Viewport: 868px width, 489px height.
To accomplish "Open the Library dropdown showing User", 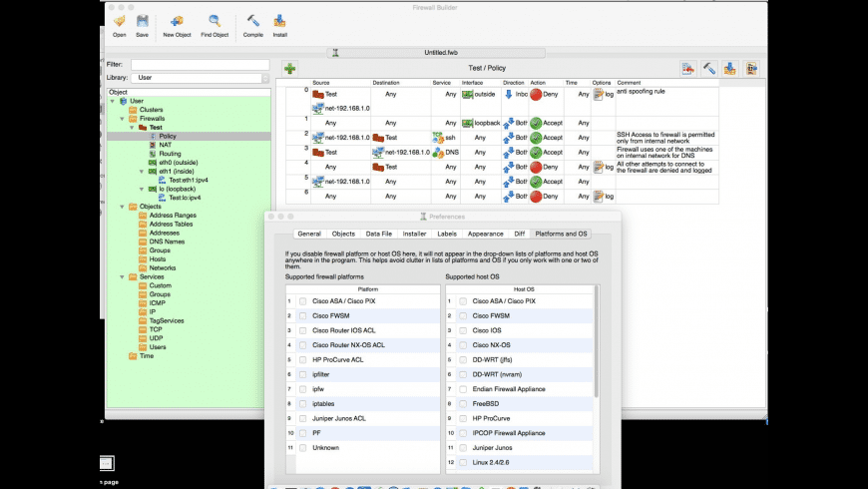I will [201, 78].
